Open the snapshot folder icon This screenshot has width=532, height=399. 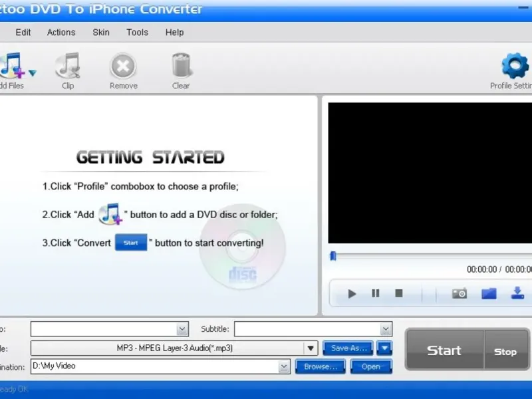click(489, 293)
